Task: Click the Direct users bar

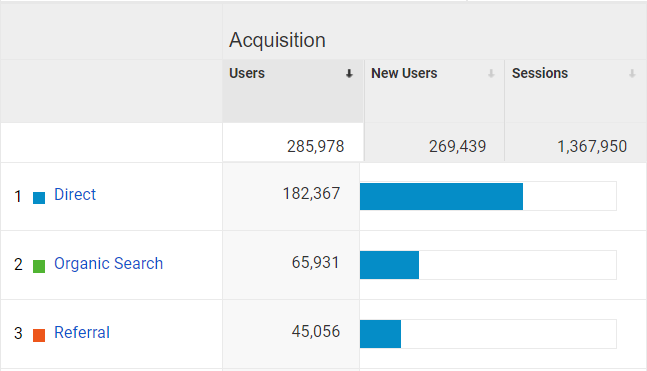Action: click(x=441, y=196)
